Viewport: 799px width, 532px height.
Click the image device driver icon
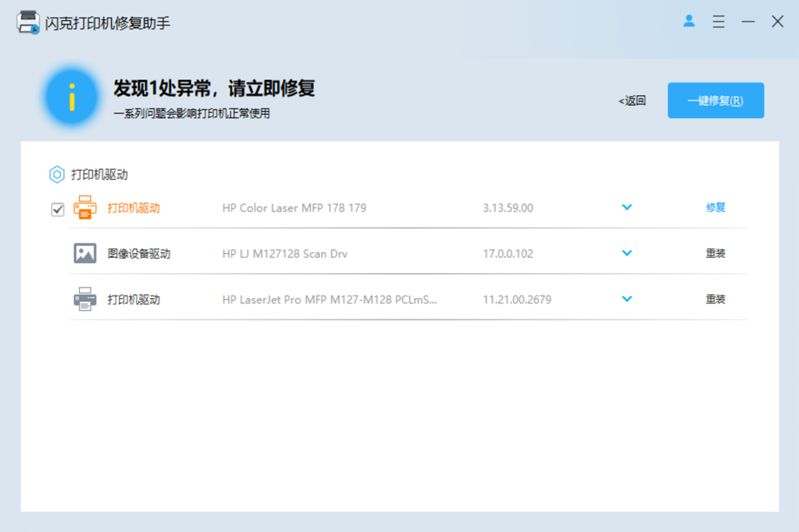coord(85,254)
